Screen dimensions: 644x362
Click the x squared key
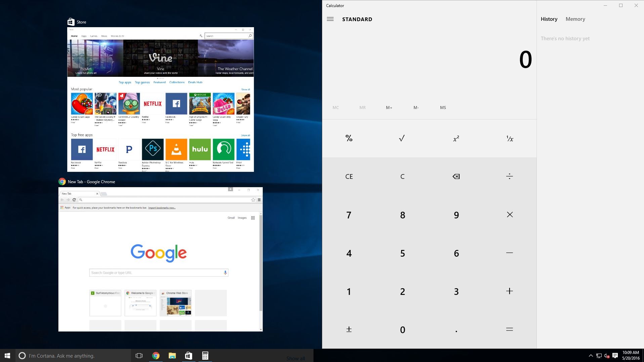coord(456,138)
